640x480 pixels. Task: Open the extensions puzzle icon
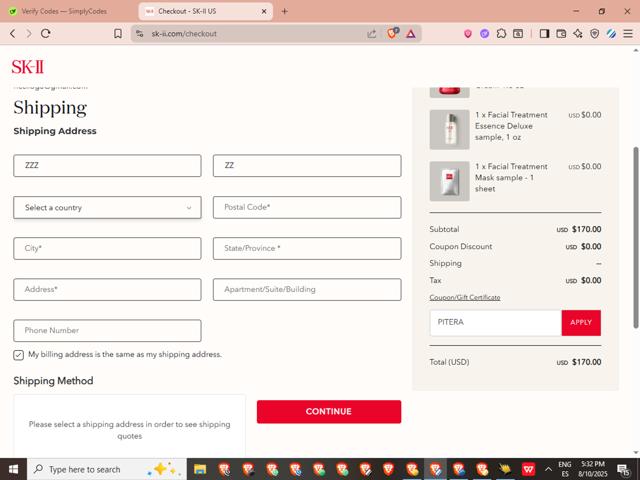501,33
